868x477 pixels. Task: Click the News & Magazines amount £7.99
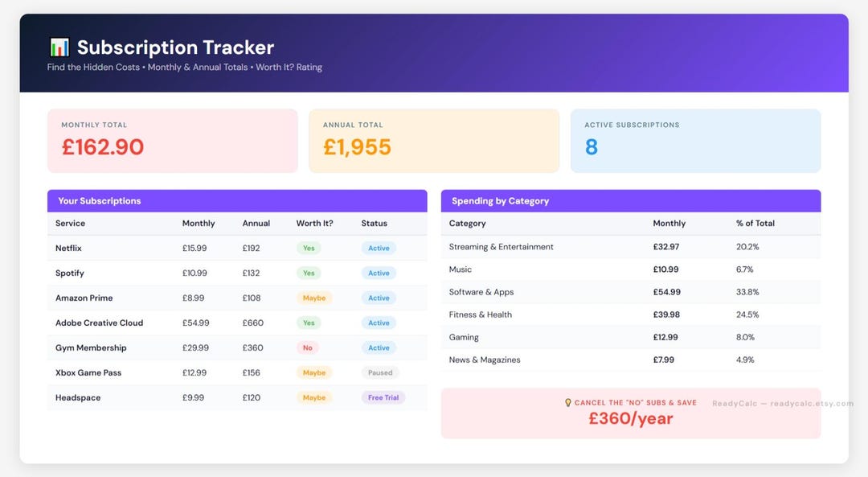click(x=664, y=360)
